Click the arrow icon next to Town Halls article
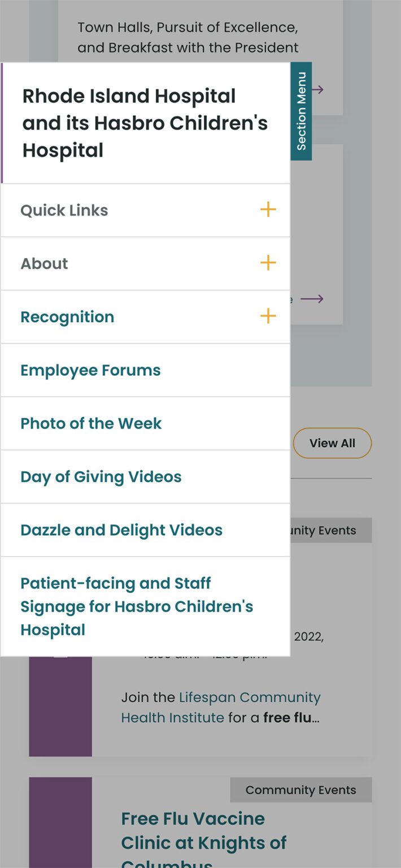 (x=317, y=89)
